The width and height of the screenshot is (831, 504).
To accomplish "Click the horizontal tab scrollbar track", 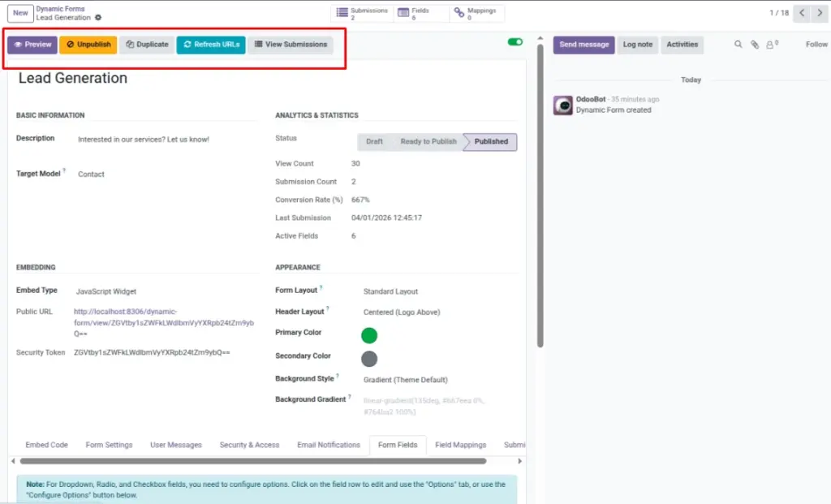I will click(253, 461).
